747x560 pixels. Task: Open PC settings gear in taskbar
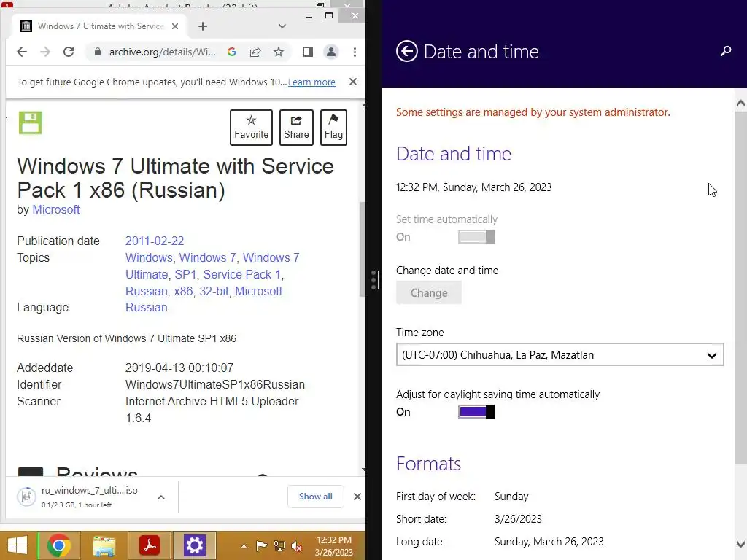194,545
